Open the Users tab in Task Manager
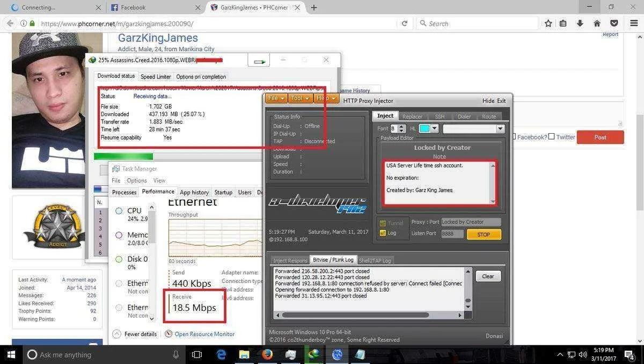Viewport: 644px width, 364px height. [245, 192]
